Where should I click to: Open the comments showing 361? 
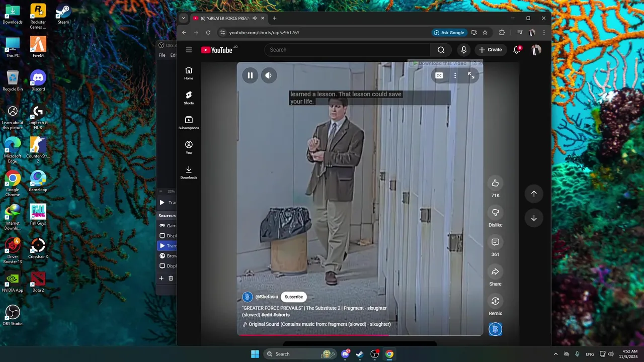pyautogui.click(x=495, y=242)
